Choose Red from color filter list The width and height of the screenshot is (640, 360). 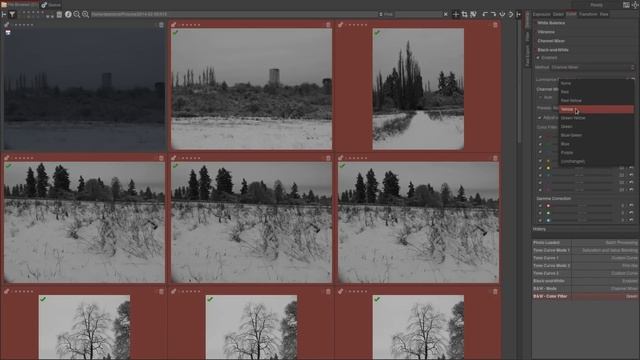click(x=596, y=92)
